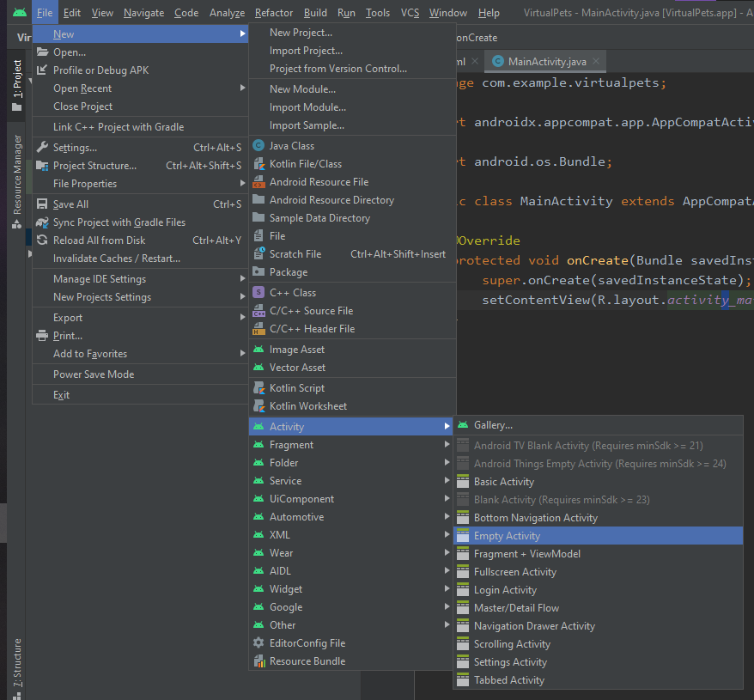Click the Resource Bundle icon
Image resolution: width=754 pixels, height=700 pixels.
(x=258, y=661)
